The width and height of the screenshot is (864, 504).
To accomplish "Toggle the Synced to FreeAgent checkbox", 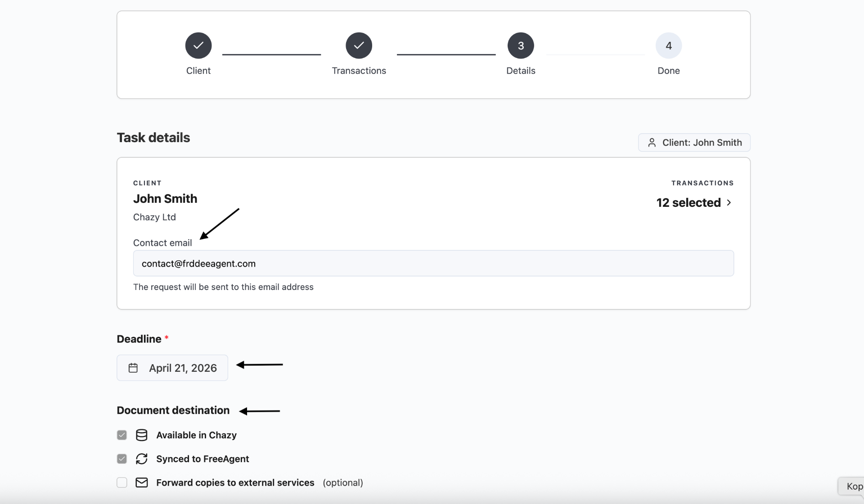I will (122, 459).
